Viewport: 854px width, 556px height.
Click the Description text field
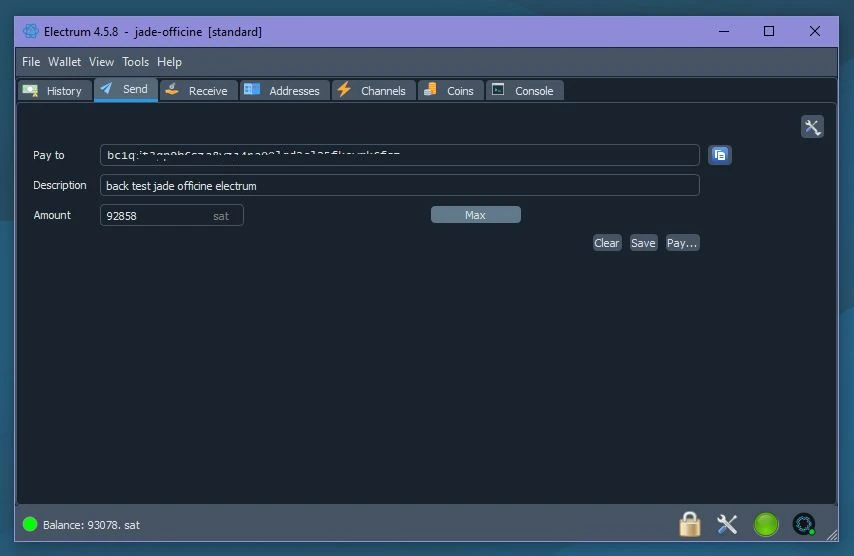[399, 185]
